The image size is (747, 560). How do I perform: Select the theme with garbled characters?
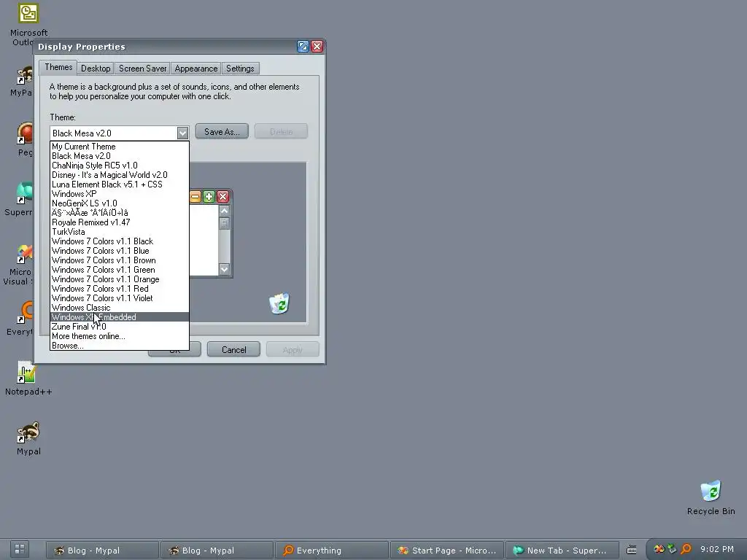(x=120, y=213)
